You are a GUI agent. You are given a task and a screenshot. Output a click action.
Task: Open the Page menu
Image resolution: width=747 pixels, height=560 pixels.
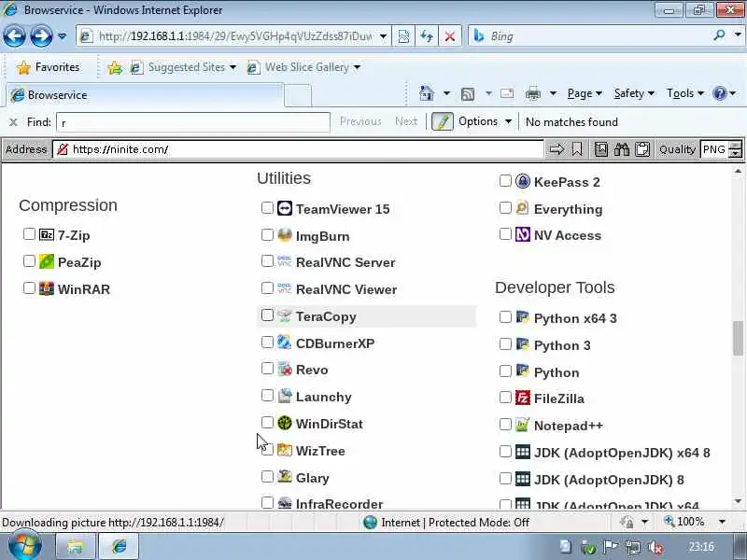(585, 93)
